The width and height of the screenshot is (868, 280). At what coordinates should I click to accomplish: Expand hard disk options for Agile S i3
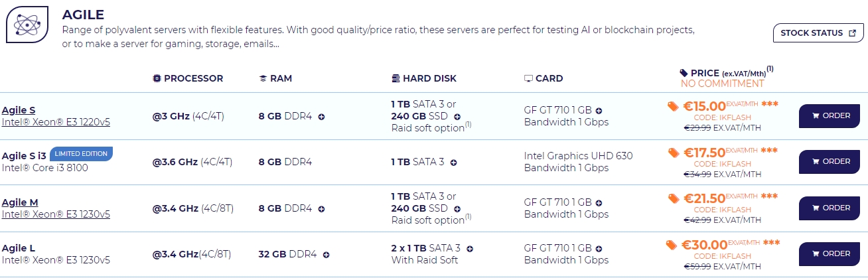point(454,162)
